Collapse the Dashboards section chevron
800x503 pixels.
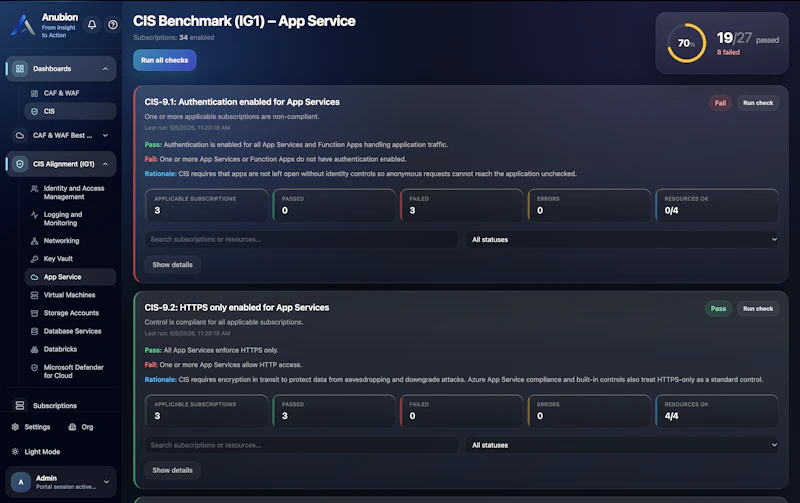[105, 69]
